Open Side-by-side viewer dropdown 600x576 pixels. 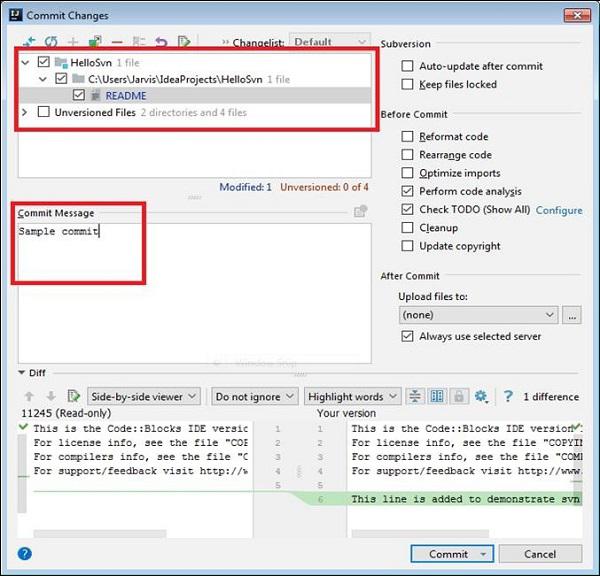click(144, 397)
